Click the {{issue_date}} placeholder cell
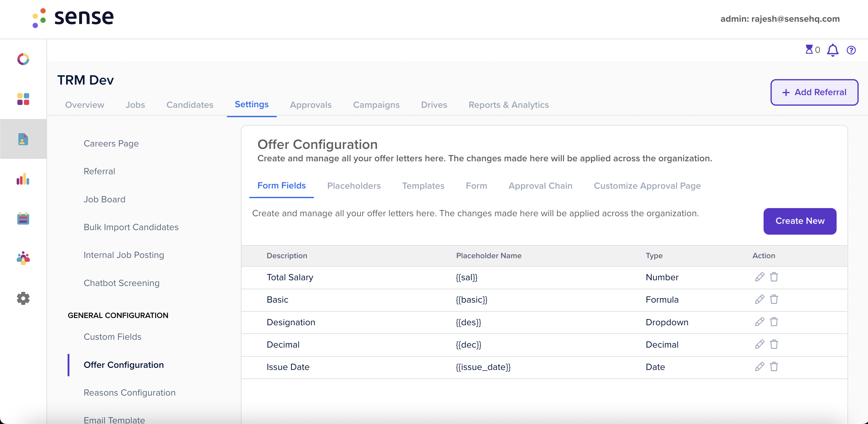The height and width of the screenshot is (424, 868). click(x=483, y=367)
